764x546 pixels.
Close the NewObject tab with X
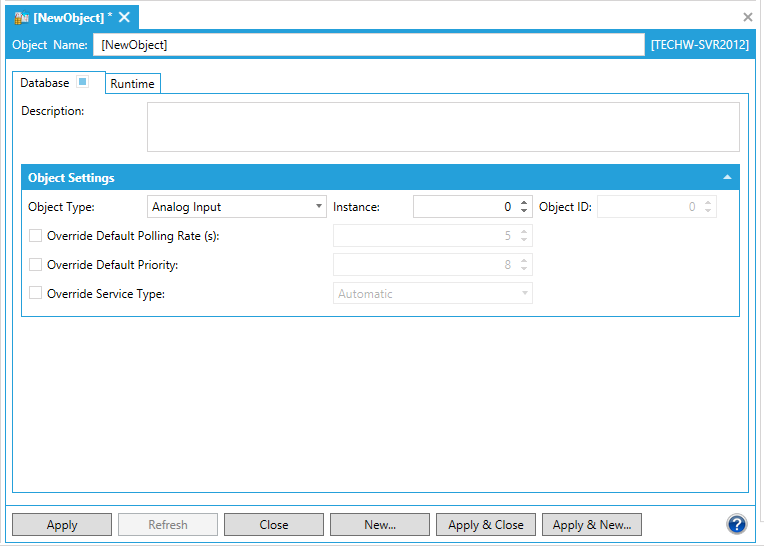[125, 18]
